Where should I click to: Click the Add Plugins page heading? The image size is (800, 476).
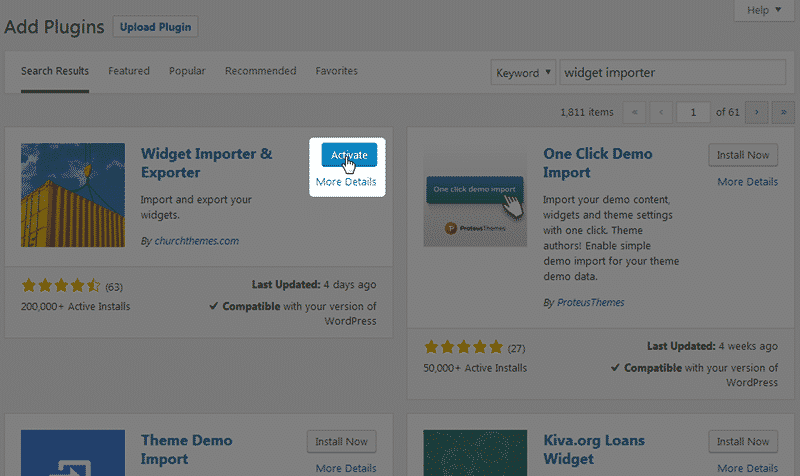tap(54, 27)
